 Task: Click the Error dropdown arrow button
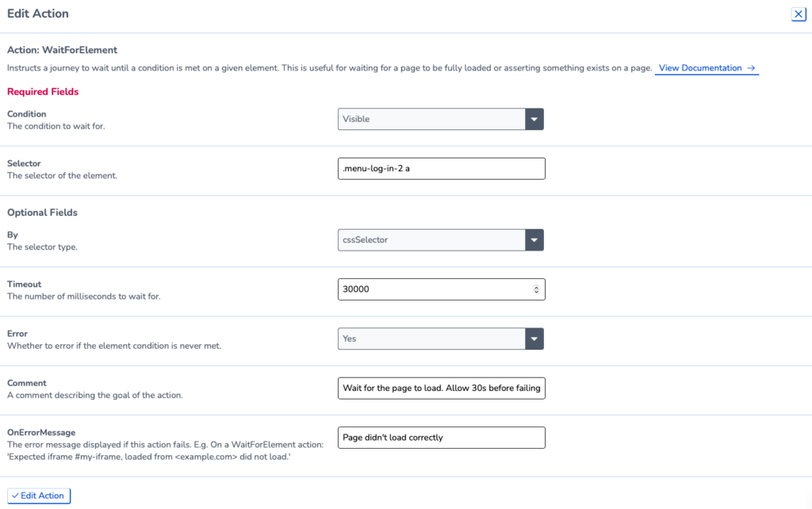click(534, 339)
